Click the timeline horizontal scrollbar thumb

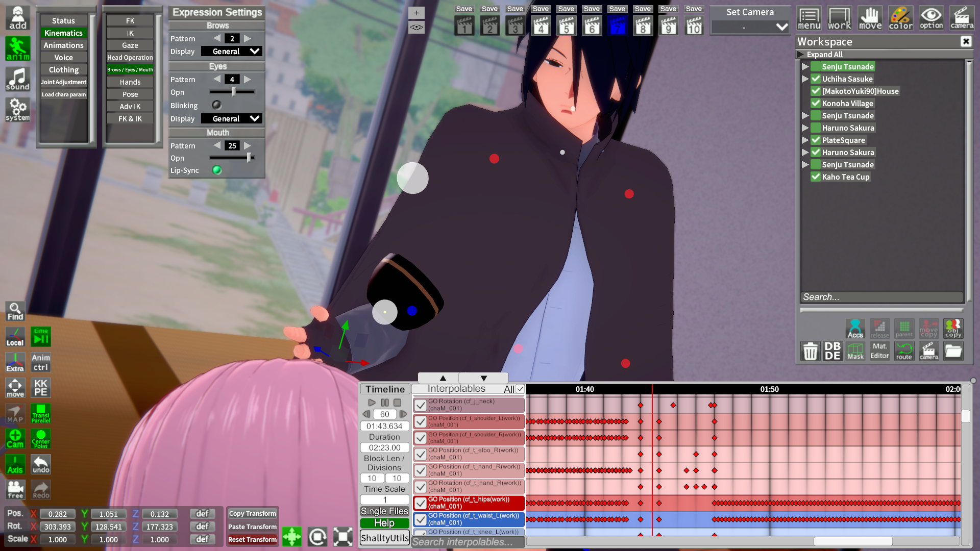tap(853, 541)
